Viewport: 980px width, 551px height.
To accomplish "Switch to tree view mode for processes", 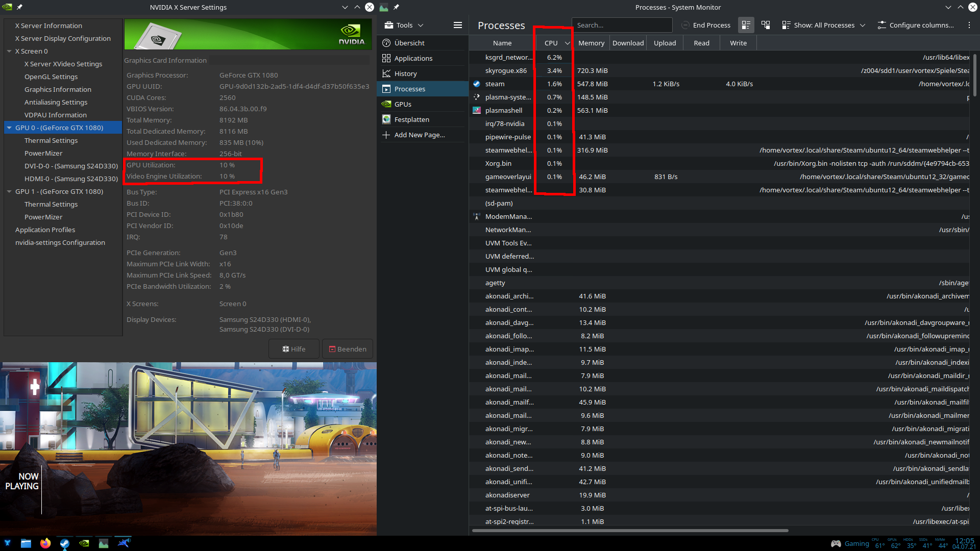I will click(x=766, y=25).
